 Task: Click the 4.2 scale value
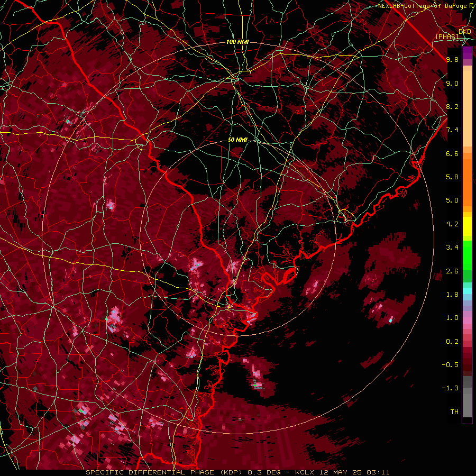(x=452, y=224)
